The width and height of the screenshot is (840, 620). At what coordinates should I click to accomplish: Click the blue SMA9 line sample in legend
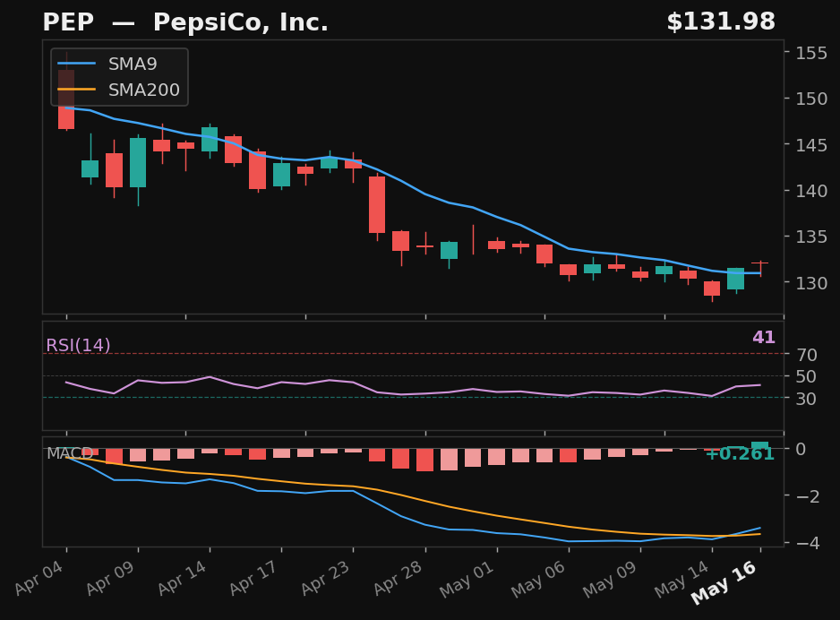click(x=77, y=64)
